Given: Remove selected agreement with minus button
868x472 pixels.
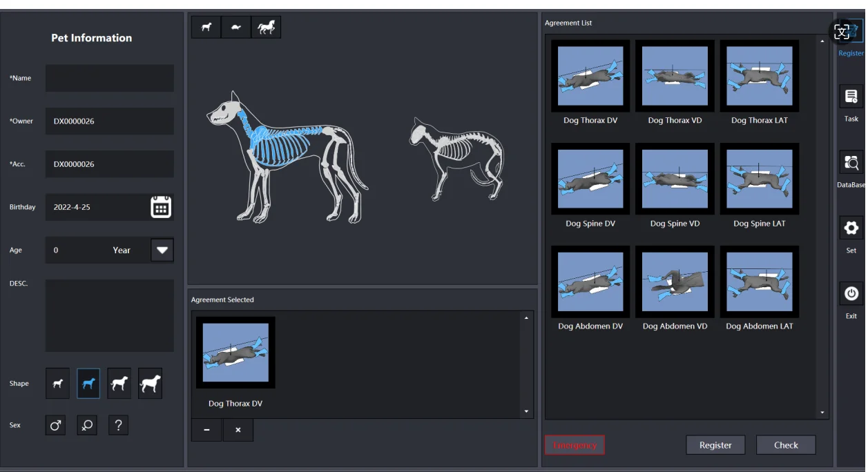Looking at the screenshot, I should pyautogui.click(x=206, y=430).
